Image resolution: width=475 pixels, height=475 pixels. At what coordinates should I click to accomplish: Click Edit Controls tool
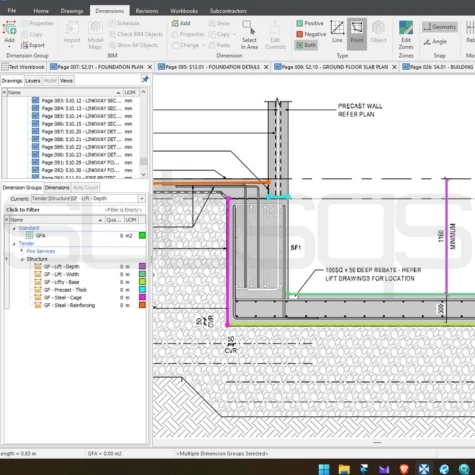[x=275, y=35]
